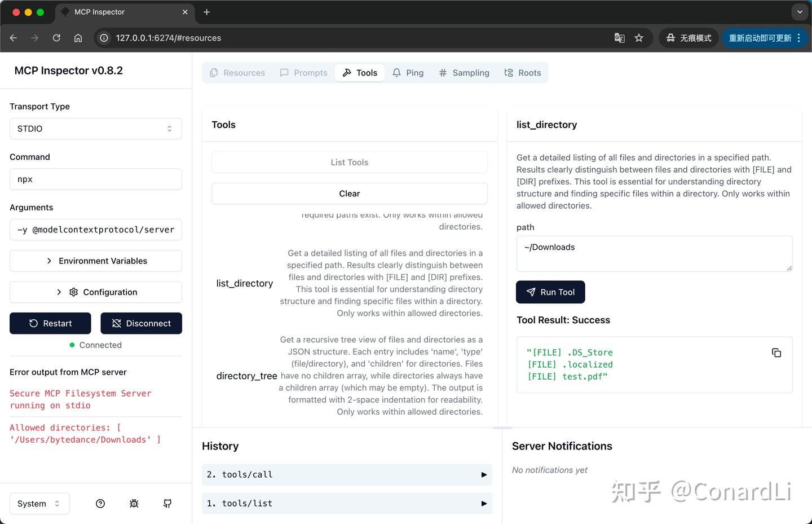Click the Connected status text
This screenshot has width=812, height=524.
[100, 345]
